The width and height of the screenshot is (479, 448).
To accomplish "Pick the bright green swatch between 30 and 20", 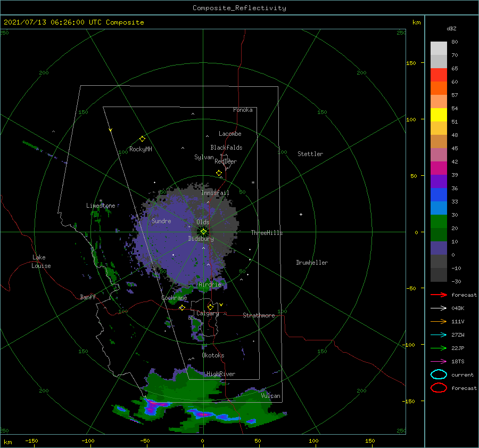I will coord(439,222).
